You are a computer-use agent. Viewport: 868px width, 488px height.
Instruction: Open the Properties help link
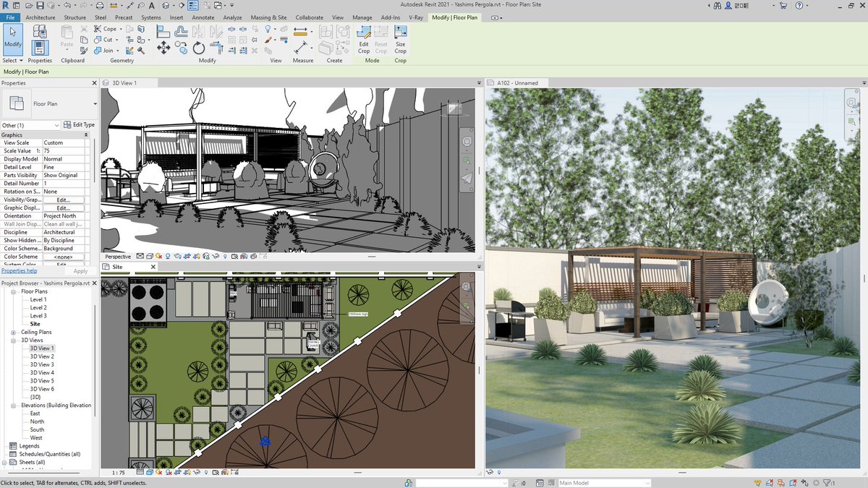coord(19,271)
